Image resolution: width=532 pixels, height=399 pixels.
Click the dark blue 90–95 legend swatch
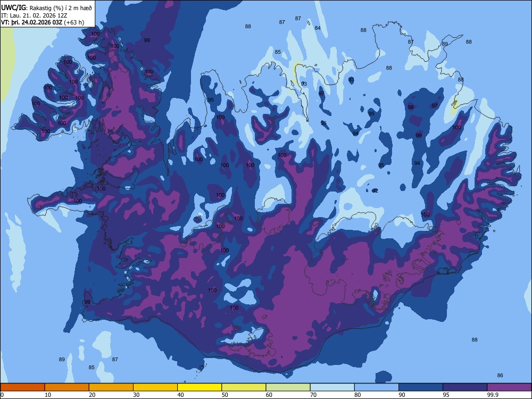[421, 387]
